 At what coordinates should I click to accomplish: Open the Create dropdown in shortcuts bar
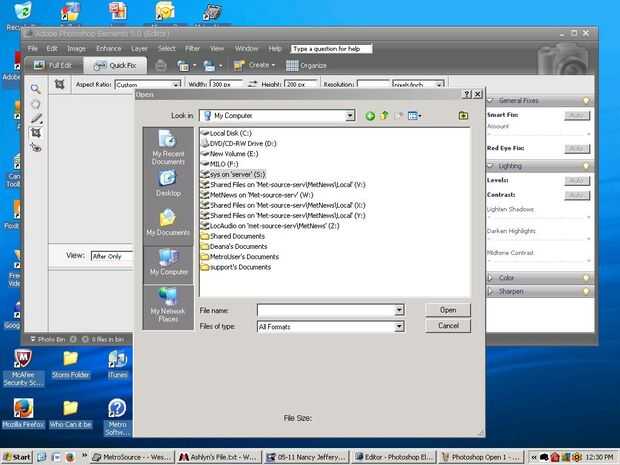click(254, 65)
